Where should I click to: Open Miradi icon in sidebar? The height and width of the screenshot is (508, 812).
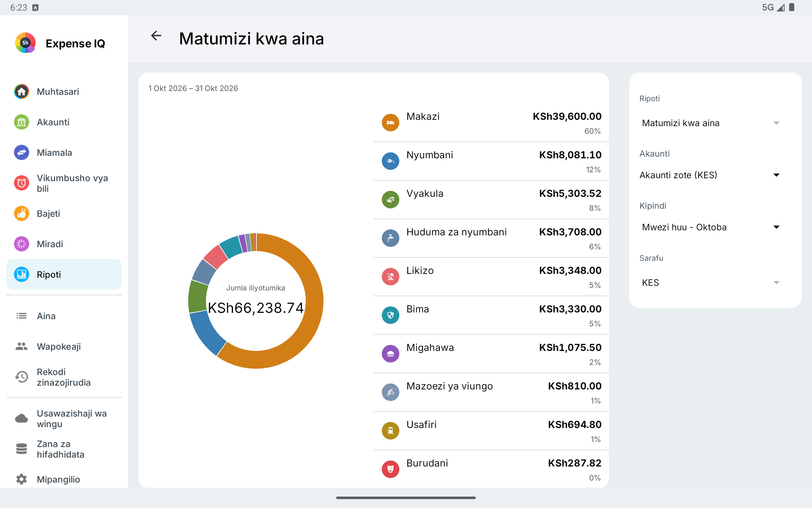pyautogui.click(x=22, y=244)
